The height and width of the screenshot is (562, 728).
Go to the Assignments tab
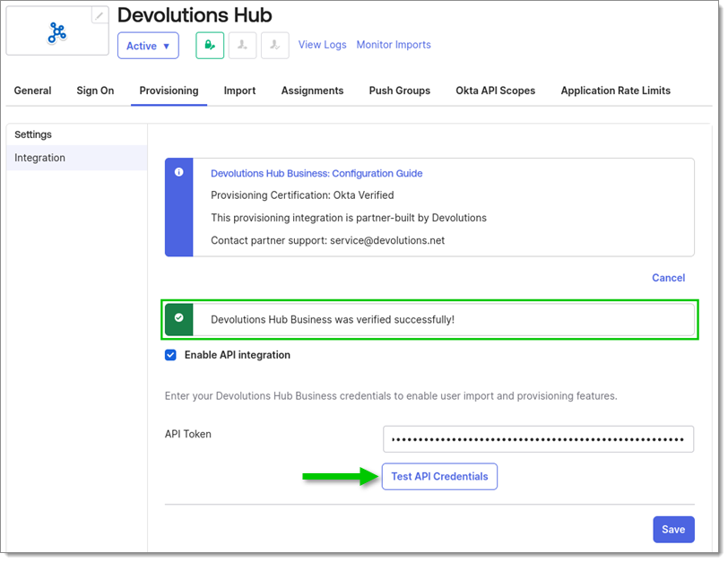pos(313,91)
